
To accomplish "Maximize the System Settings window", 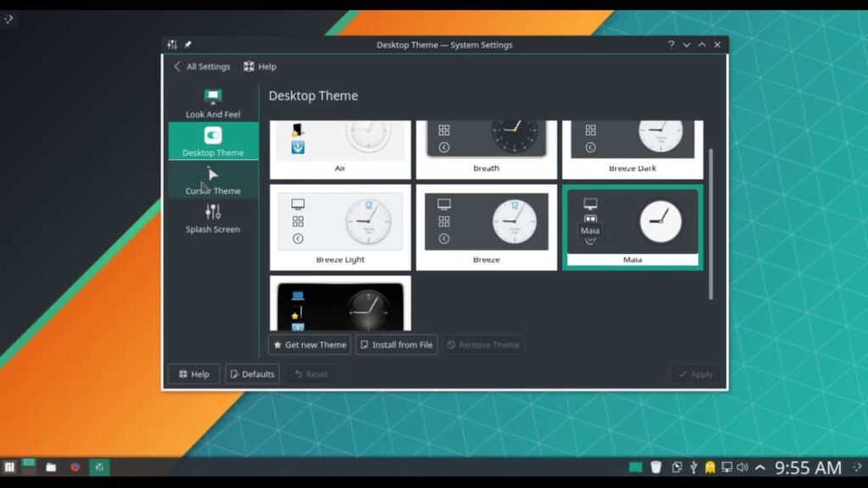I will click(702, 44).
